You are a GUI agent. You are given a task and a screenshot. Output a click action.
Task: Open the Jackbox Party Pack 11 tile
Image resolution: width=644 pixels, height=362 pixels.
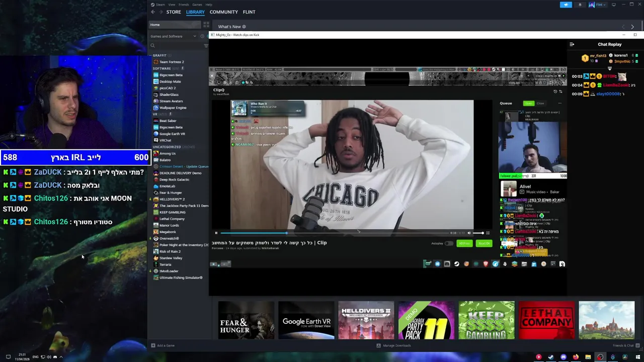click(x=426, y=320)
